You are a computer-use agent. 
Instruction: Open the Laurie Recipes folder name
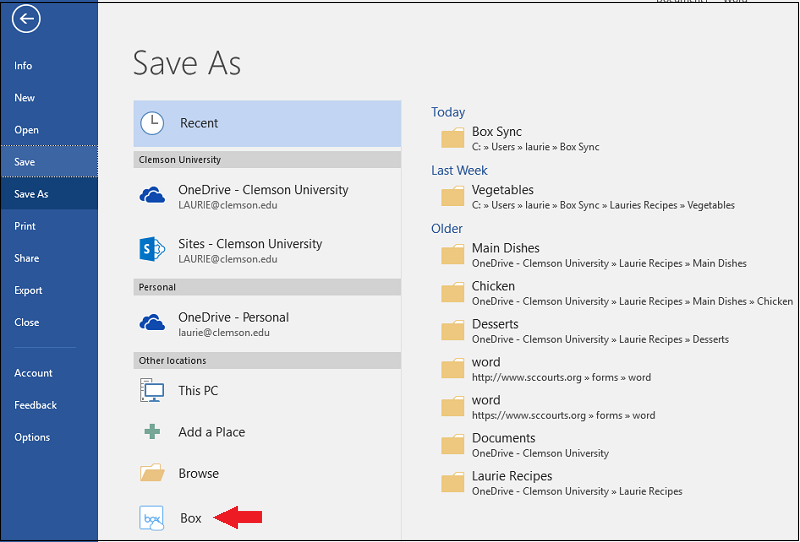[512, 476]
